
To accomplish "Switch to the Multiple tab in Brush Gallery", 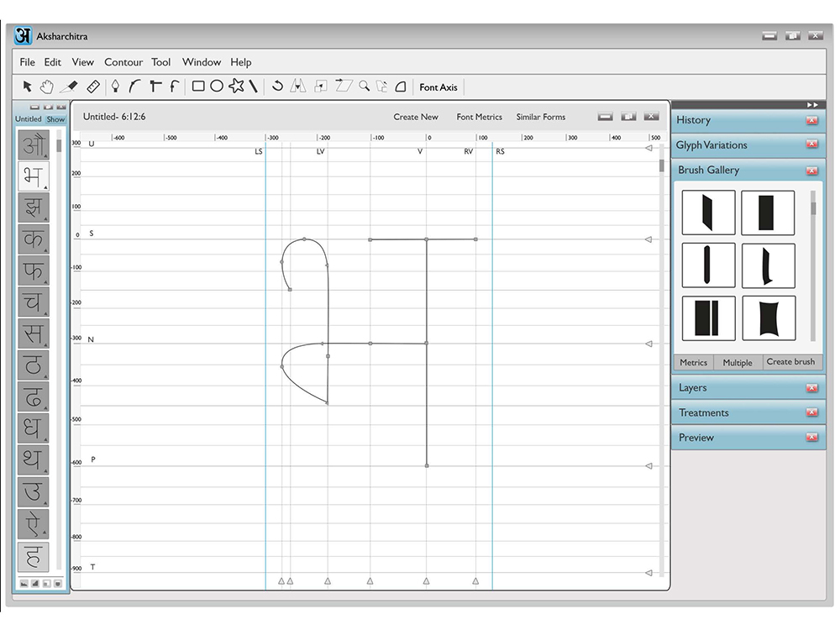I will pyautogui.click(x=738, y=363).
